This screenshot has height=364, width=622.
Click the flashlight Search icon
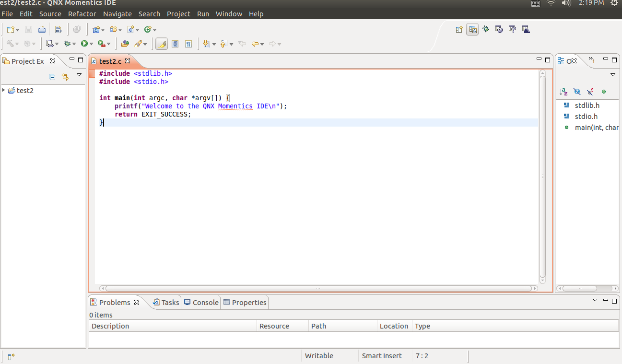click(x=138, y=44)
